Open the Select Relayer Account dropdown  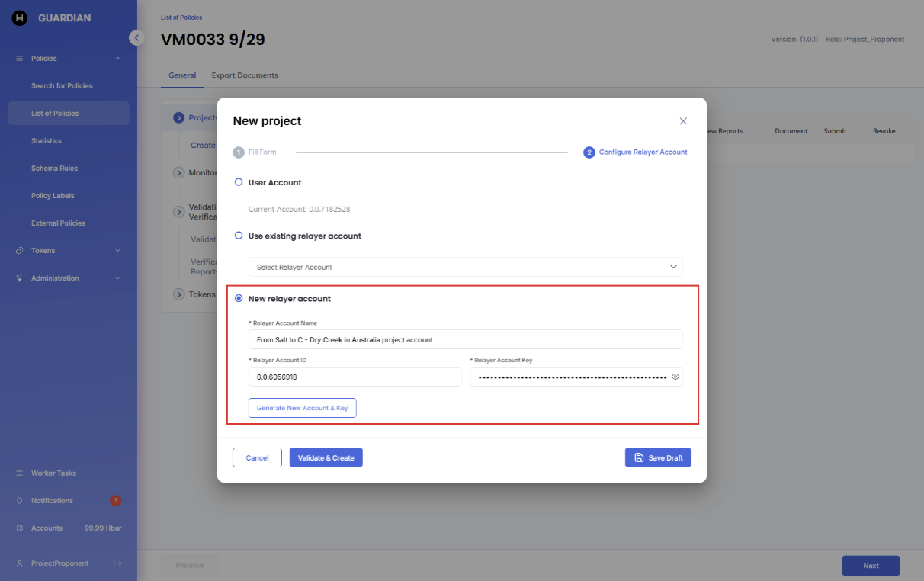pyautogui.click(x=465, y=267)
